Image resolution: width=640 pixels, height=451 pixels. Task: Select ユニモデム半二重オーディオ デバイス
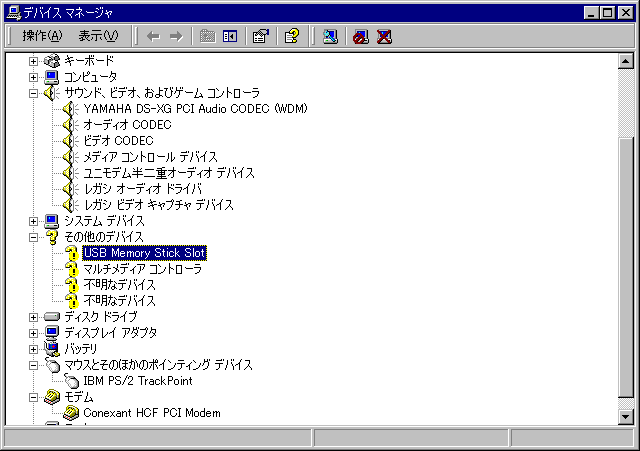[x=169, y=173]
